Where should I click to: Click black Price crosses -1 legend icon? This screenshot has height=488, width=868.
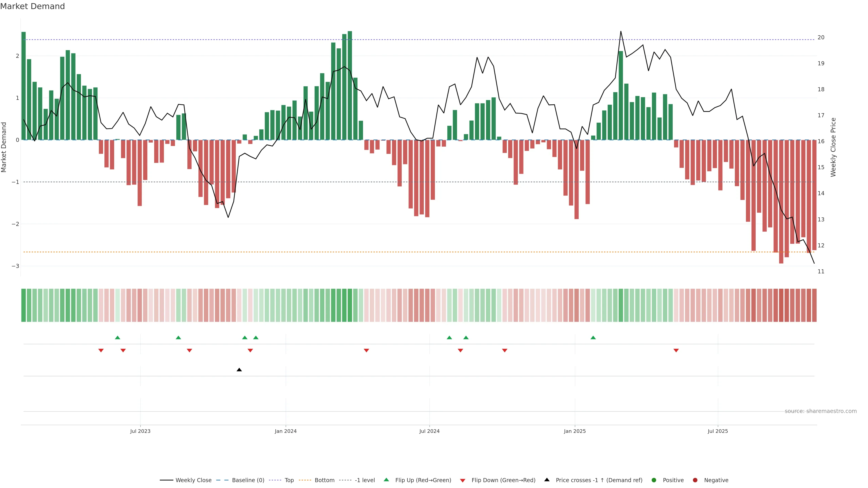[x=547, y=480]
